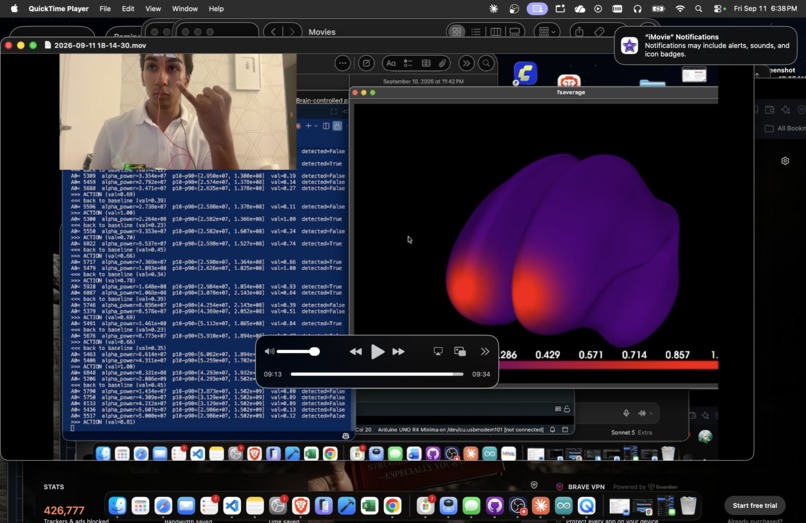Go forward in the Finder Movies window
This screenshot has height=523, width=806.
pos(292,32)
